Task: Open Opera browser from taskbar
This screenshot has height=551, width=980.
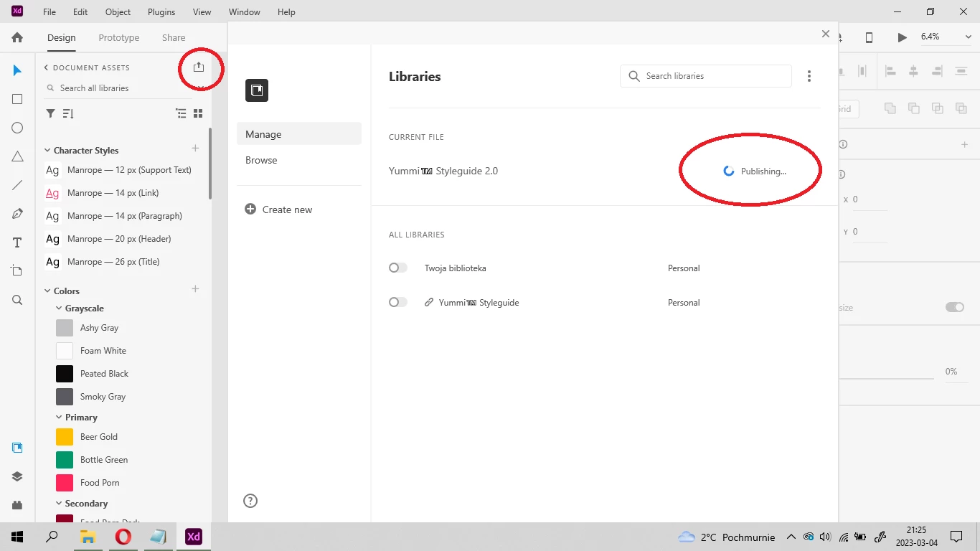Action: click(123, 537)
